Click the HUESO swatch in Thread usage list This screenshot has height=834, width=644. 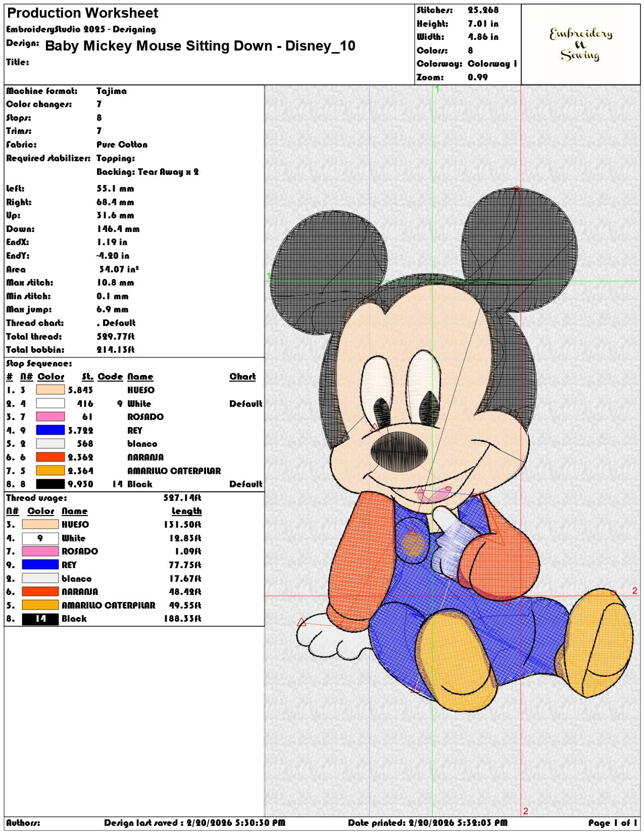(x=40, y=524)
